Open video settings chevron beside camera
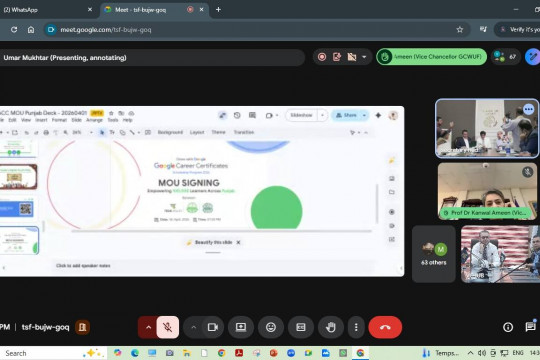540x360 pixels. (x=194, y=327)
